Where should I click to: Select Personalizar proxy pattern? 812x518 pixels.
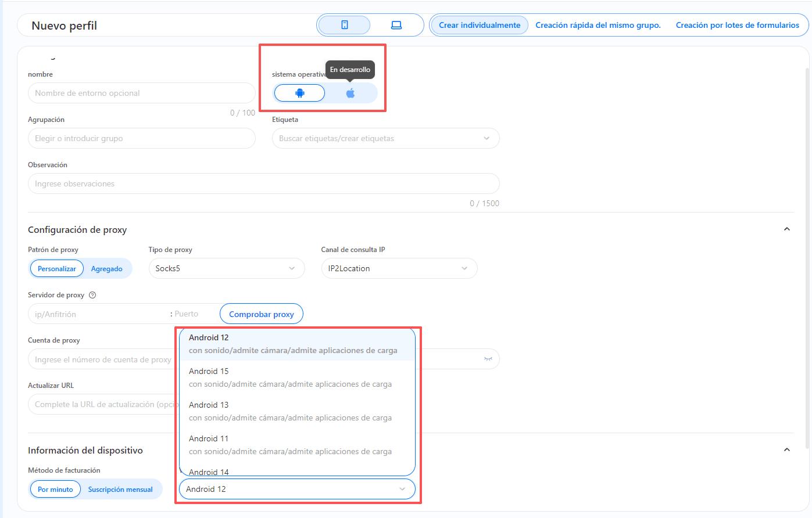(57, 269)
